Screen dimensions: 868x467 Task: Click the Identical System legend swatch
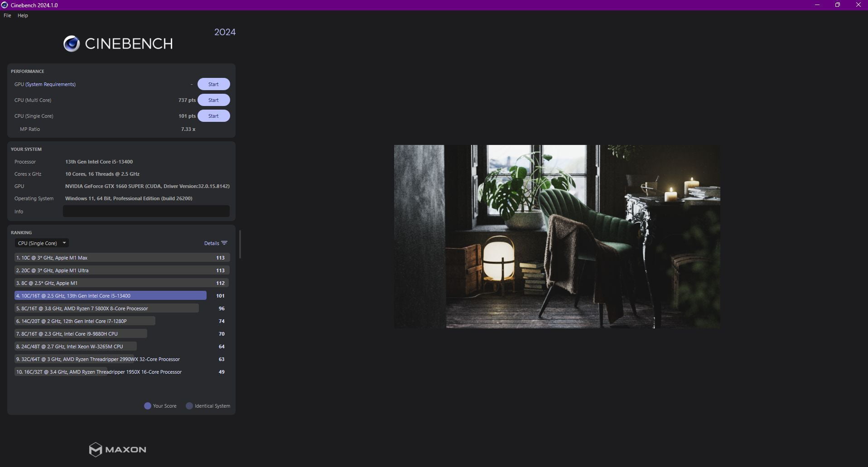click(x=189, y=406)
